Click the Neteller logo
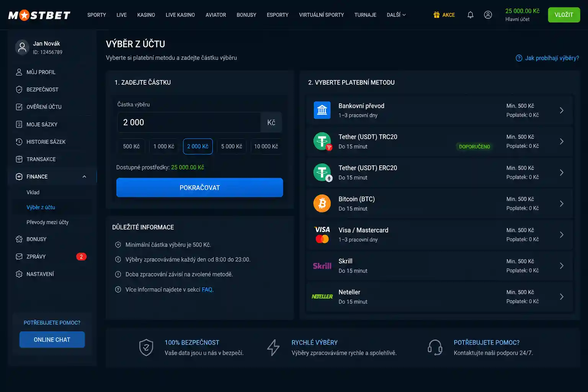588x392 pixels. pos(322,297)
